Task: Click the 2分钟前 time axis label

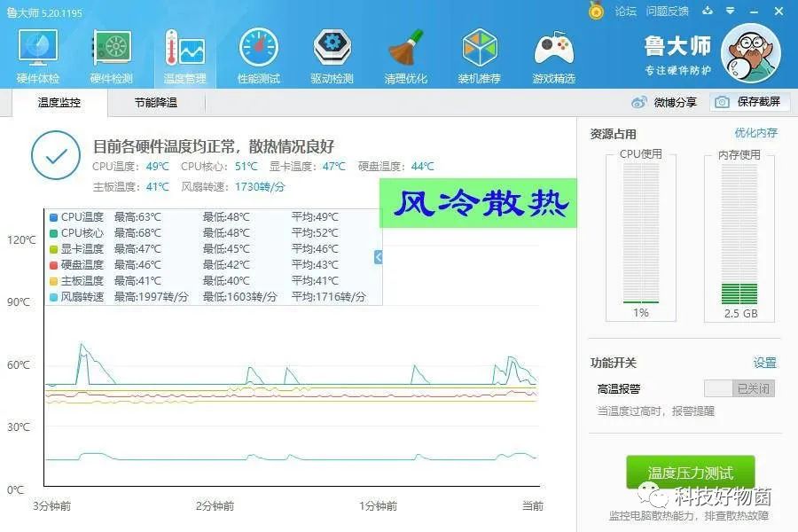Action: 215,506
